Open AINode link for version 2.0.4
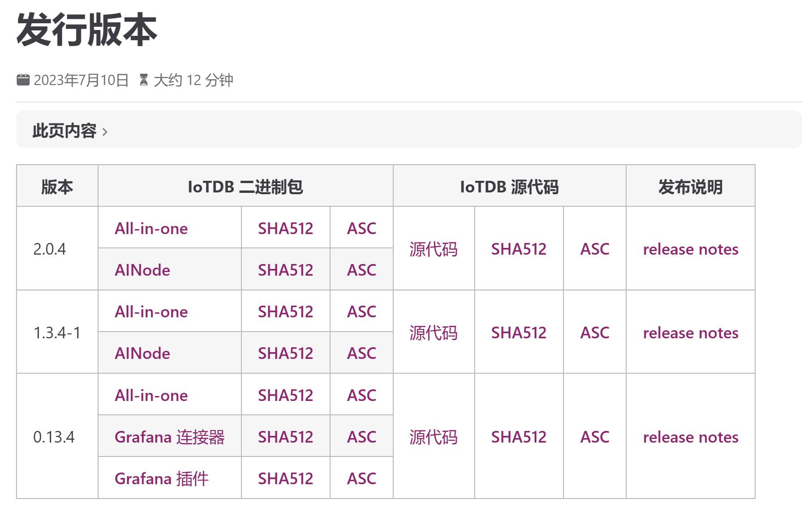The height and width of the screenshot is (520, 812). pos(142,270)
